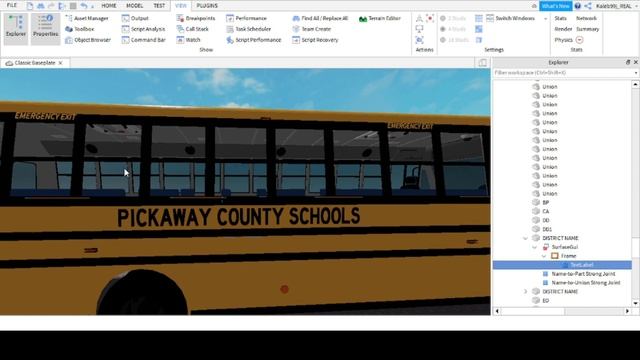Open Script Recovery

pos(316,40)
